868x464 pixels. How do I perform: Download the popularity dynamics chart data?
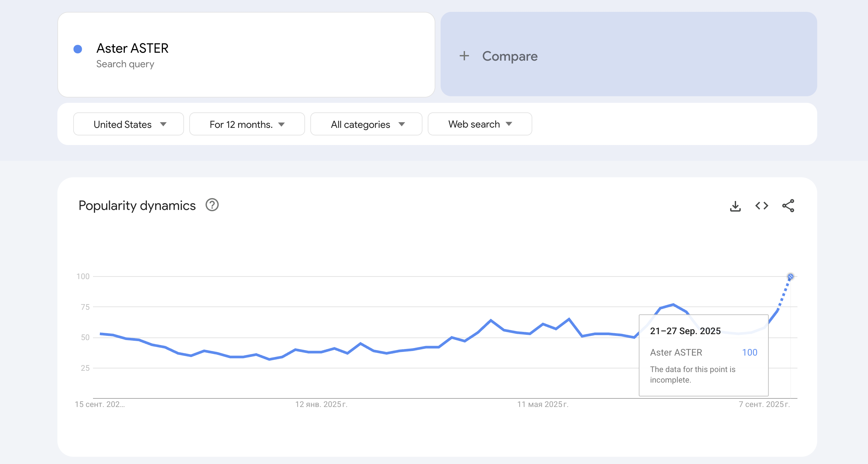click(x=735, y=206)
